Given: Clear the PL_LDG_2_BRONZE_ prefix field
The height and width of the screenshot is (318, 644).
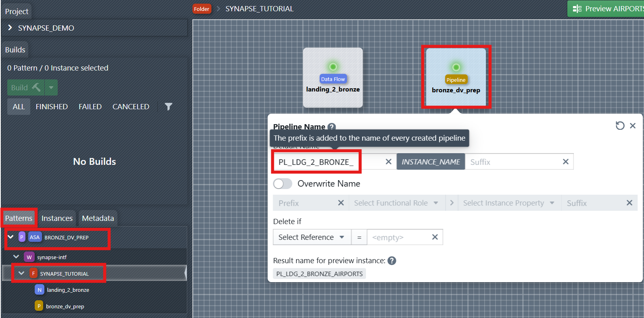Looking at the screenshot, I should [388, 162].
